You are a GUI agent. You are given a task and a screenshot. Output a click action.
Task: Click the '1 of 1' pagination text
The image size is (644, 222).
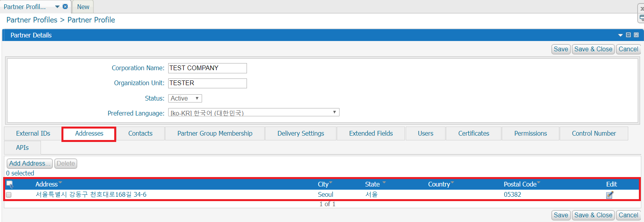point(327,204)
